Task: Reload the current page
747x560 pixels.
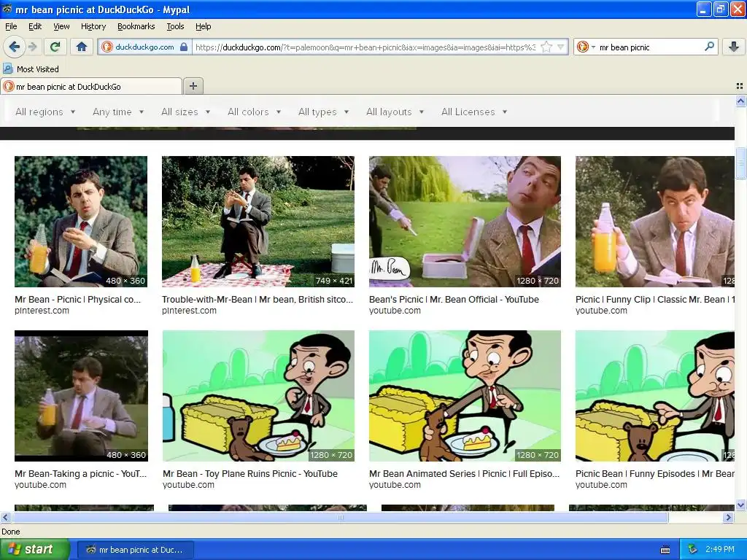Action: (55, 47)
